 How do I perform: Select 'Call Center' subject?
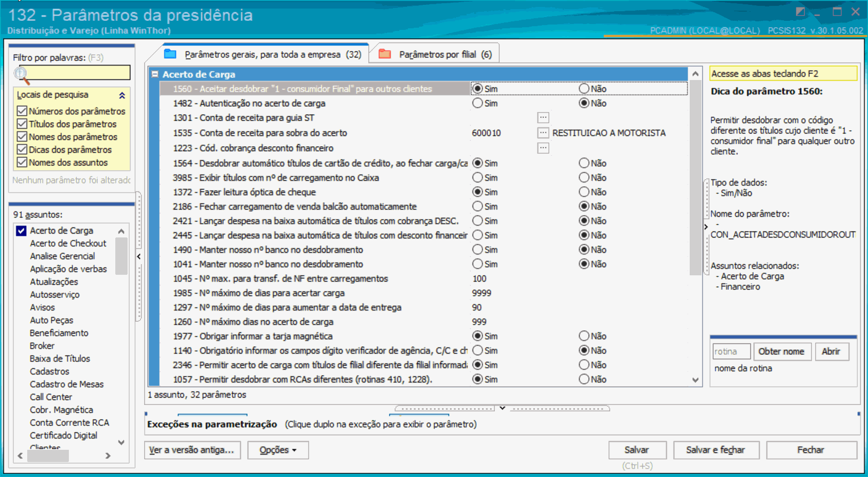[51, 397]
